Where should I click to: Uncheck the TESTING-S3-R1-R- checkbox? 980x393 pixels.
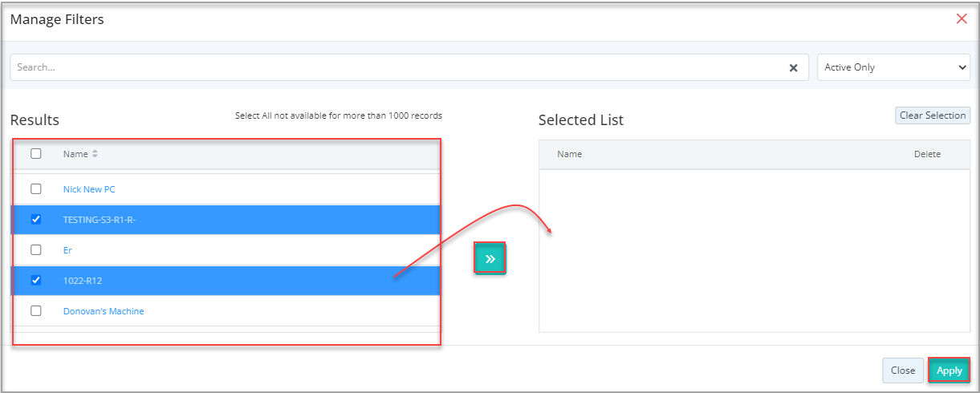[36, 219]
